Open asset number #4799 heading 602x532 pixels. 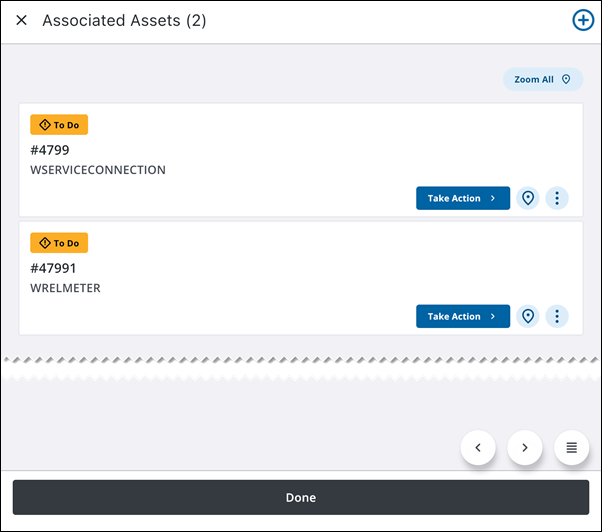(x=50, y=150)
